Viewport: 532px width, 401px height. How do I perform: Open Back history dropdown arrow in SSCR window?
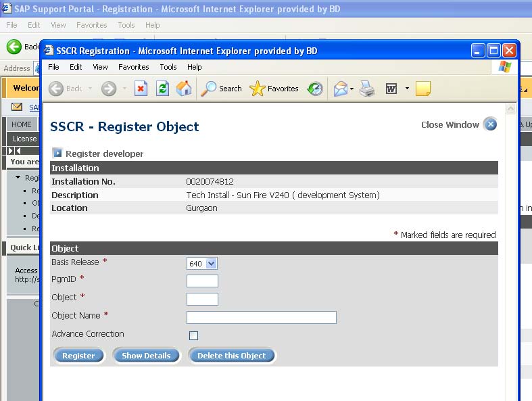pos(91,89)
